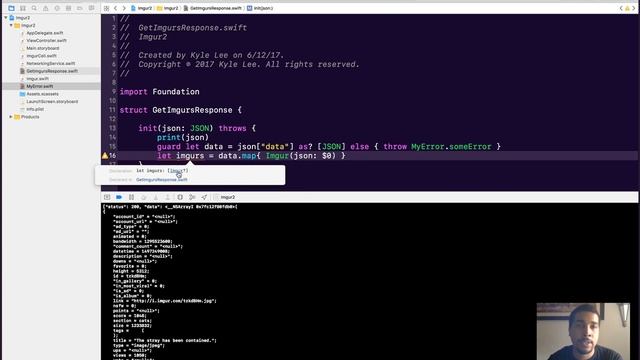The width and height of the screenshot is (640, 360).
Task: Click Imgur2 folder in jump bar
Action: pos(168,8)
